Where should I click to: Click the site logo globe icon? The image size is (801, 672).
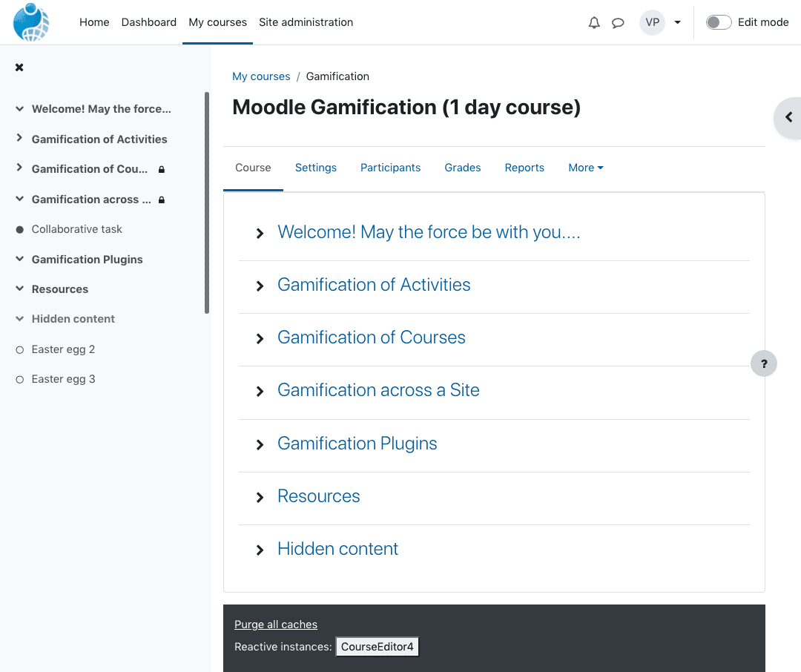click(x=31, y=22)
